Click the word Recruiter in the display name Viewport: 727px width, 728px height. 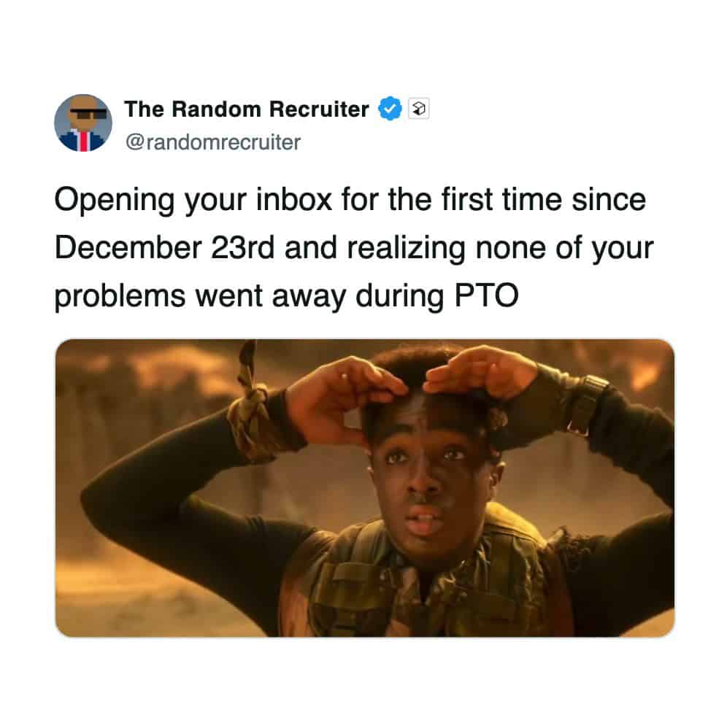tap(319, 109)
